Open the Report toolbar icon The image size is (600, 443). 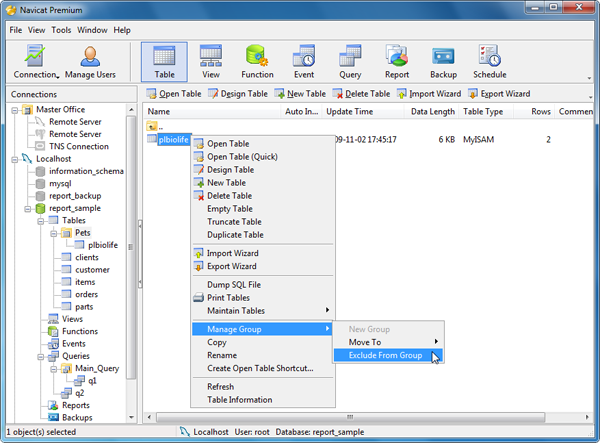397,62
